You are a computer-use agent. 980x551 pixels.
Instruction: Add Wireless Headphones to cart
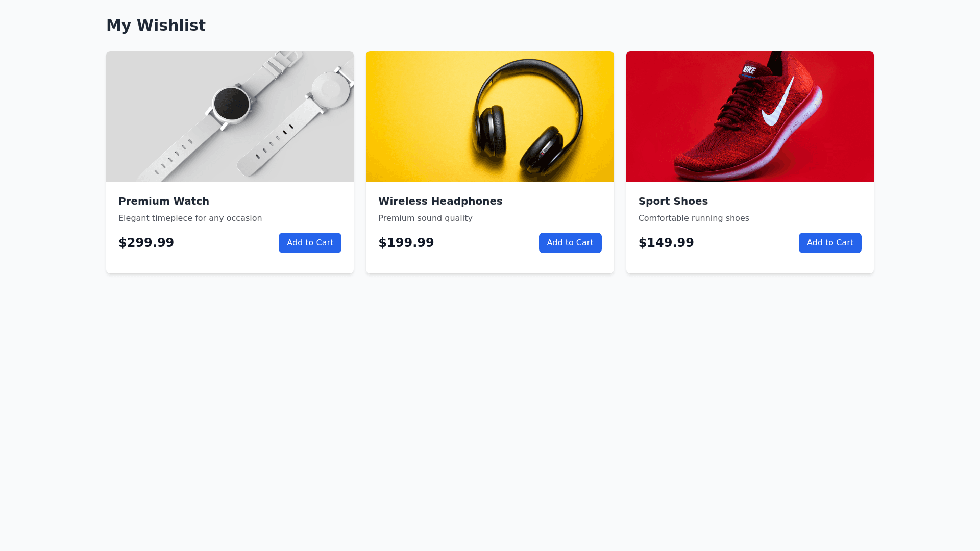coord(570,243)
